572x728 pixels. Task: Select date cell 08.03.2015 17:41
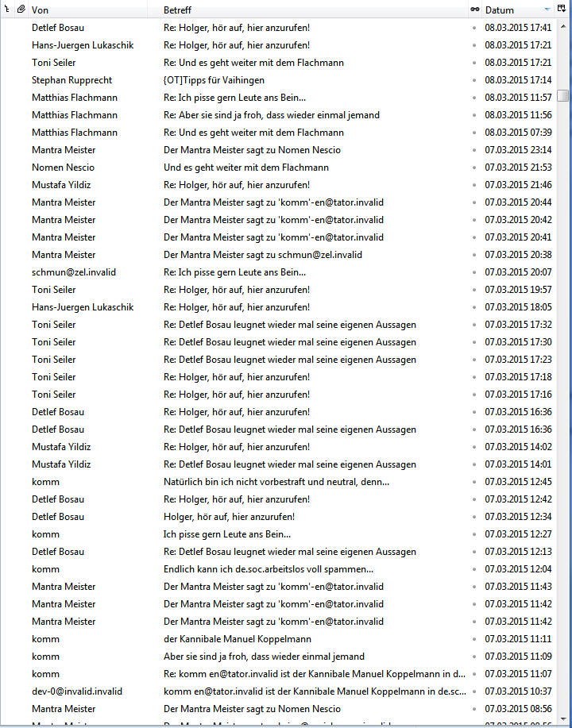coord(518,28)
